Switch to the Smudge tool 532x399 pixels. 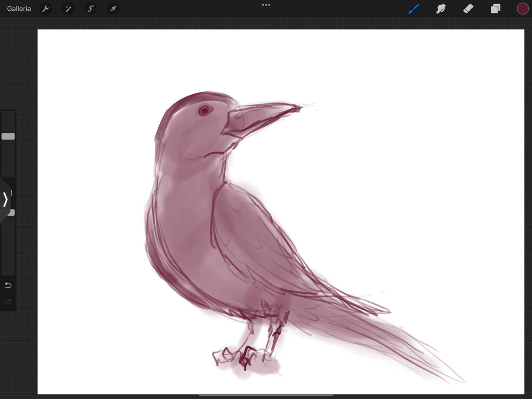pyautogui.click(x=441, y=8)
